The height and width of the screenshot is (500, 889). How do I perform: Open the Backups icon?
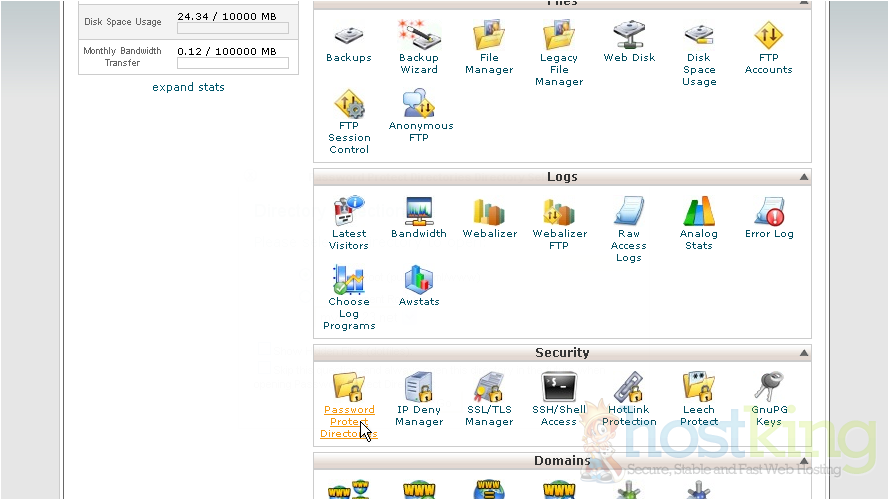click(348, 36)
